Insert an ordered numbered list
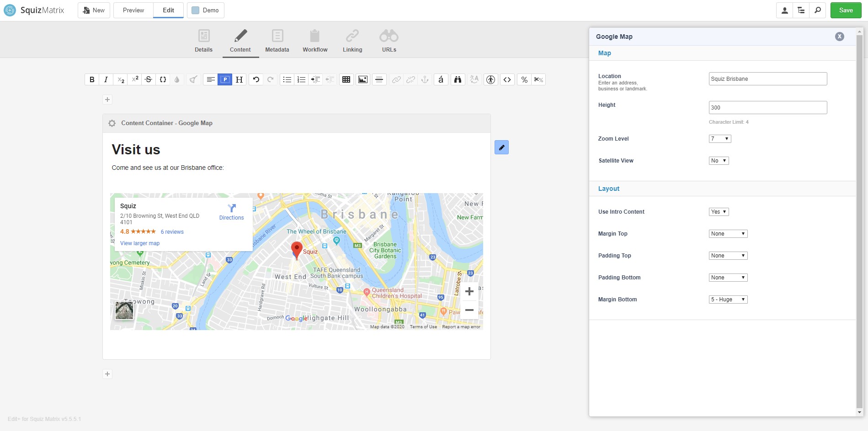Image resolution: width=868 pixels, height=431 pixels. (x=301, y=79)
